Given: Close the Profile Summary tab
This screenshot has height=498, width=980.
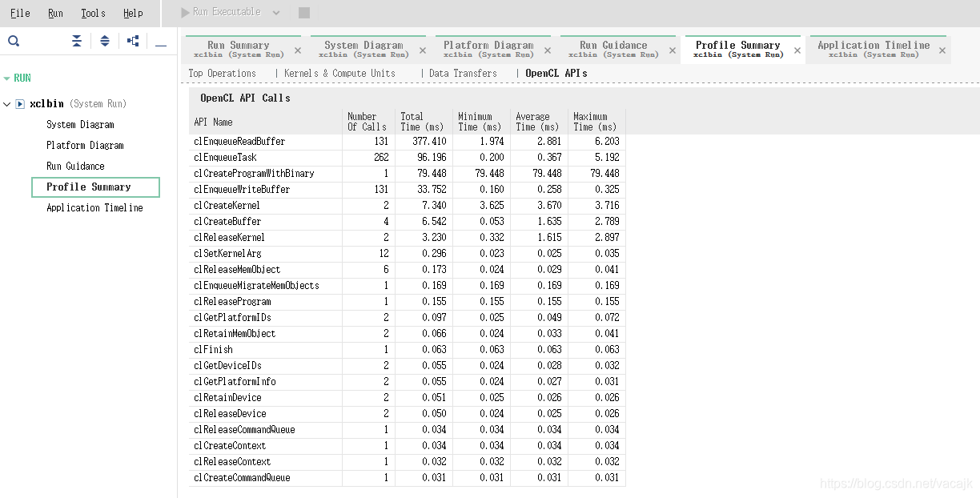Looking at the screenshot, I should pos(797,50).
